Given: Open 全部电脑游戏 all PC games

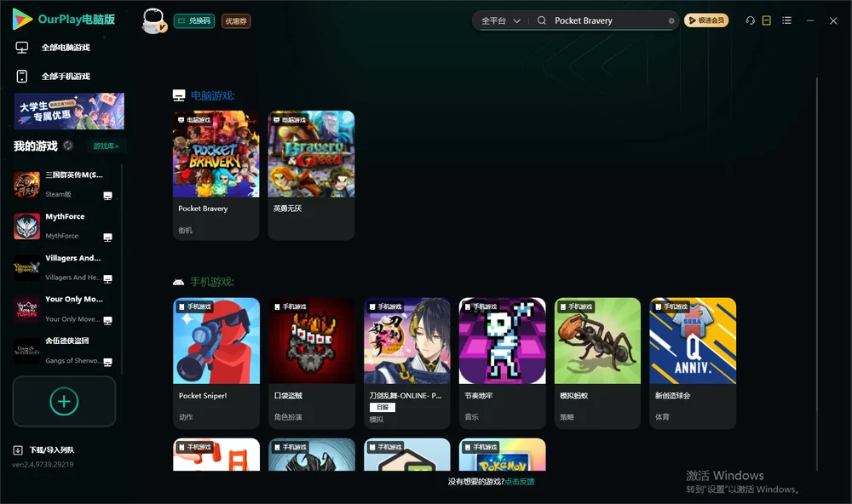Looking at the screenshot, I should (66, 48).
